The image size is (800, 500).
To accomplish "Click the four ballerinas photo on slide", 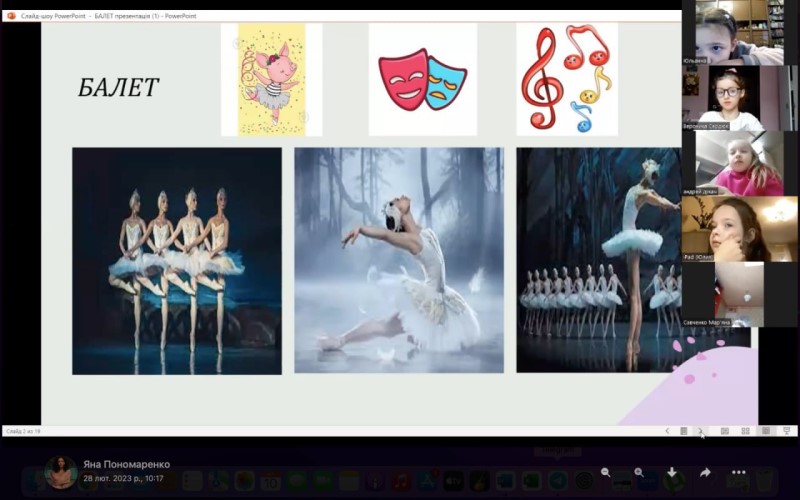I will point(177,261).
